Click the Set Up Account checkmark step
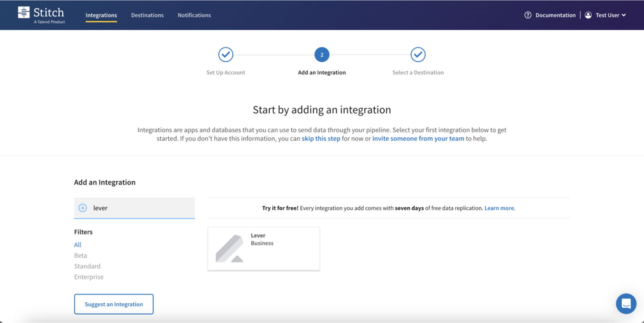The width and height of the screenshot is (644, 323). point(226,54)
